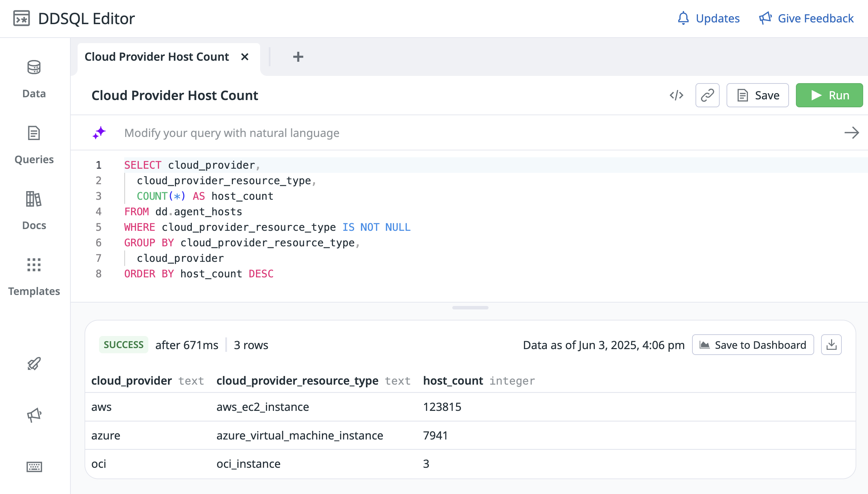Select the oci row cell
The width and height of the screenshot is (868, 494).
click(x=99, y=464)
